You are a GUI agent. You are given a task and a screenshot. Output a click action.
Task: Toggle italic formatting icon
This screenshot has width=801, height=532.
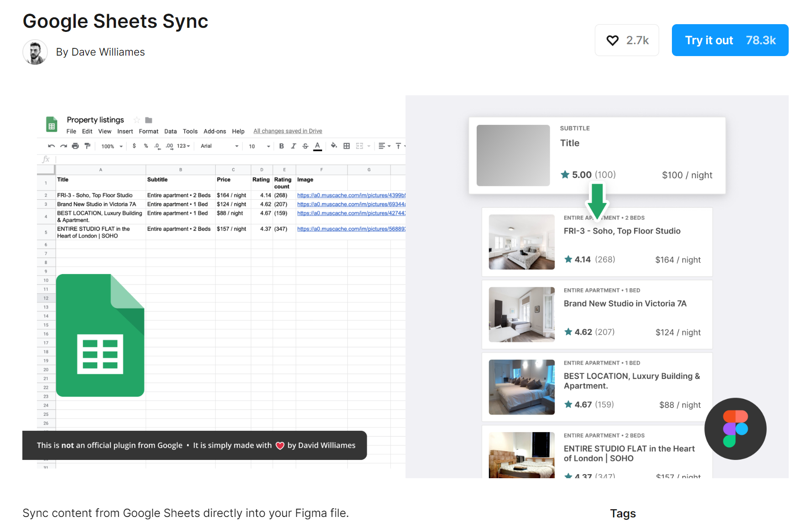click(x=293, y=146)
